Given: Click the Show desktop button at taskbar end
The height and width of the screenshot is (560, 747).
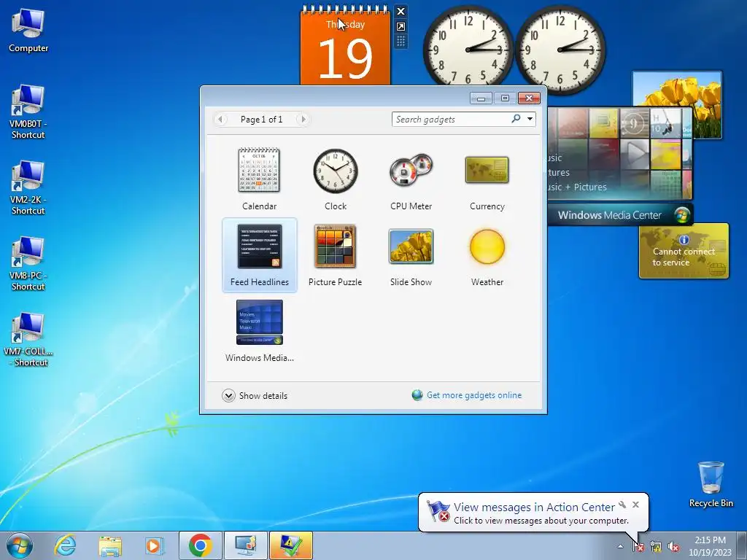Looking at the screenshot, I should tap(742, 545).
